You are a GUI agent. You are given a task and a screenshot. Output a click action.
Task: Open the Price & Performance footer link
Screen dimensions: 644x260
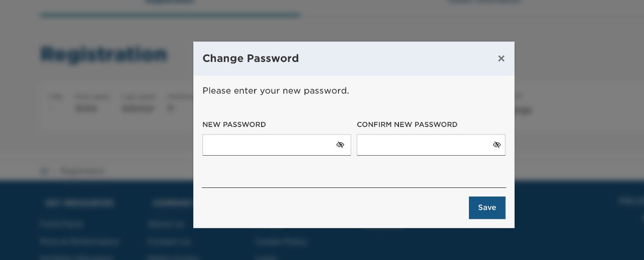tap(79, 242)
